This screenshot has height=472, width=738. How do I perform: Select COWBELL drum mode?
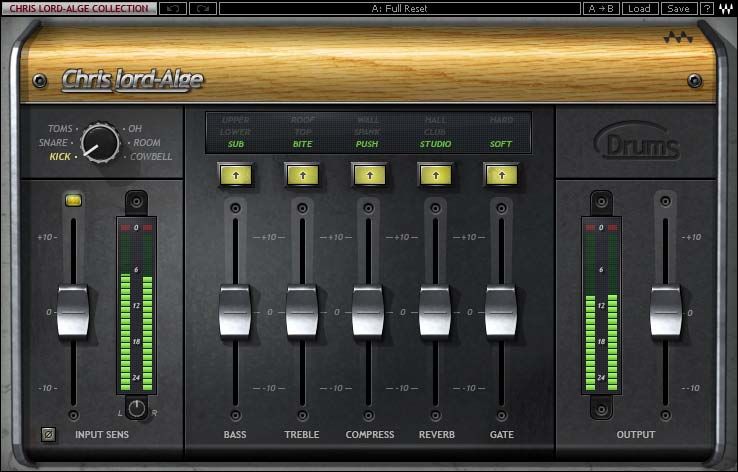pyautogui.click(x=151, y=156)
